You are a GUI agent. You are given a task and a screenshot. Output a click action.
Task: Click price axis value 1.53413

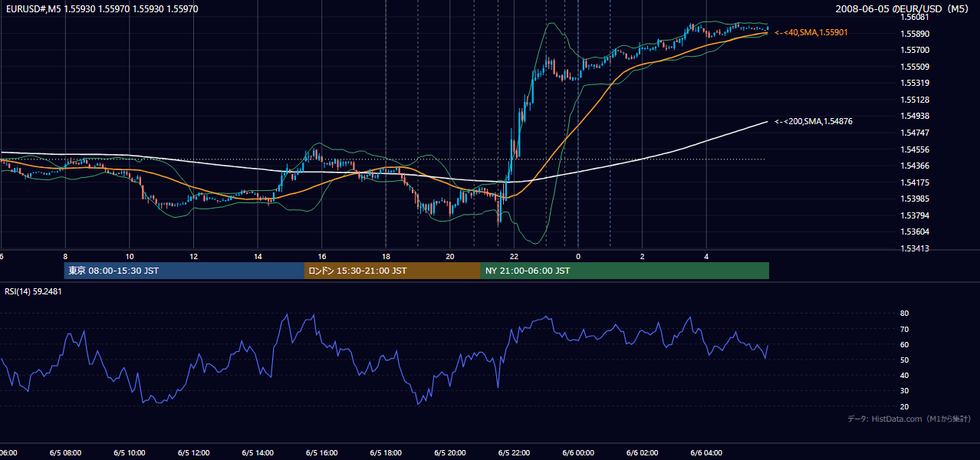pos(914,248)
